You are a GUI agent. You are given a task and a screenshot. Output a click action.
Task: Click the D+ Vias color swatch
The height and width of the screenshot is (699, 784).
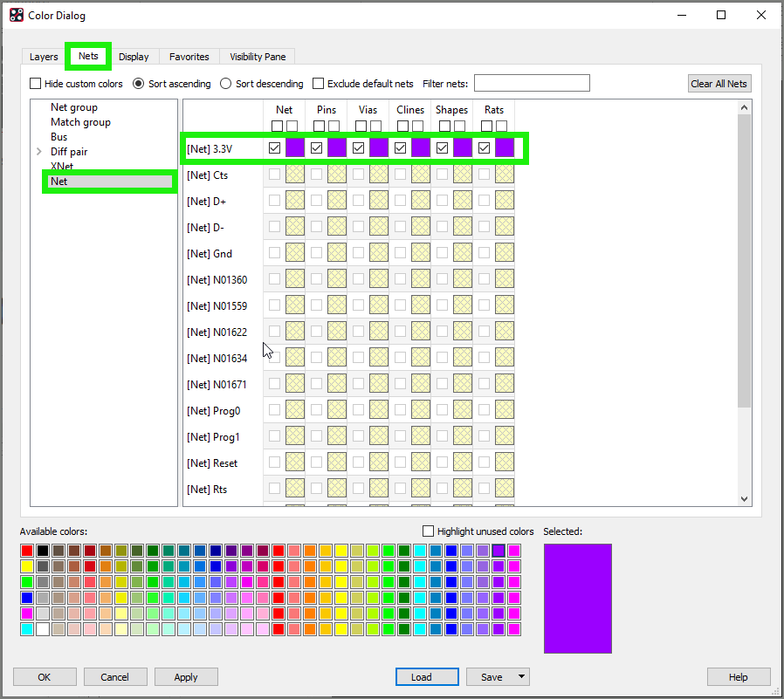[x=379, y=200]
